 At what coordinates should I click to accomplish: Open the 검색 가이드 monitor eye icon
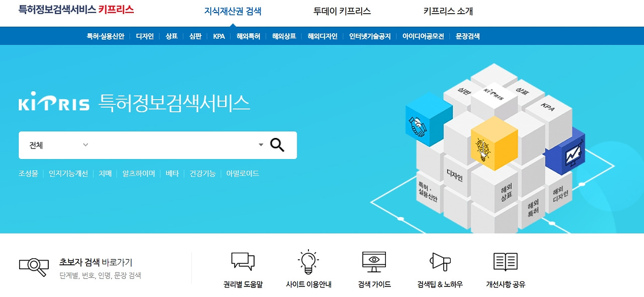[x=374, y=262]
